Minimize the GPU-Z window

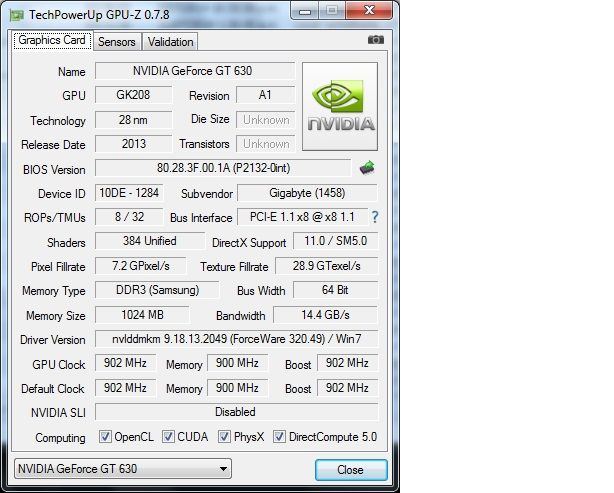[305, 11]
